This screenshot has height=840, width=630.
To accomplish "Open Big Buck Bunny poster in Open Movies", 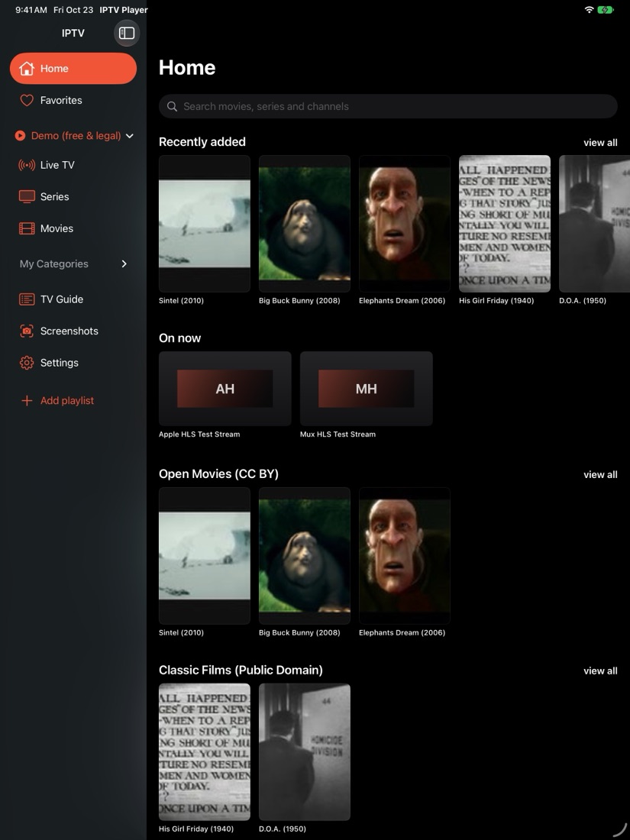I will [x=304, y=555].
